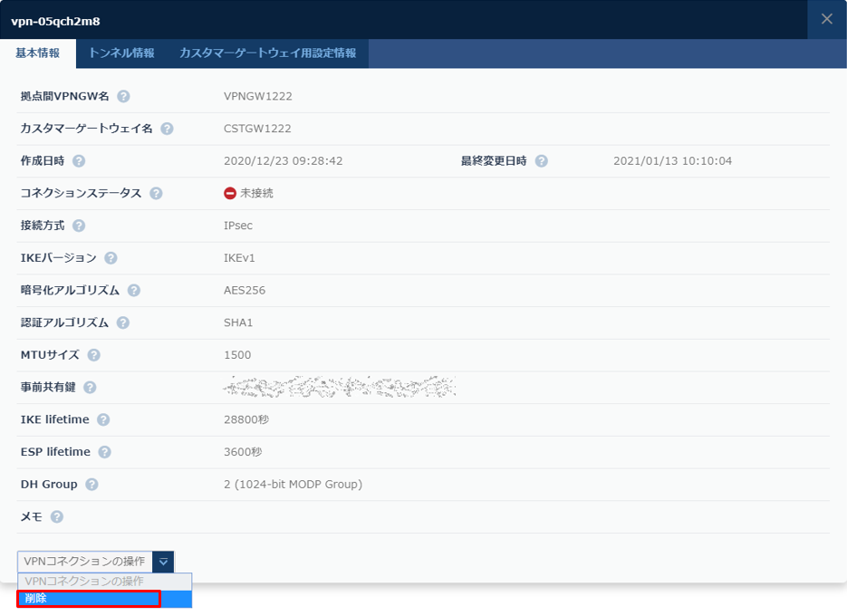Switch to the トンネル情報 tab
The image size is (847, 616).
(x=120, y=53)
